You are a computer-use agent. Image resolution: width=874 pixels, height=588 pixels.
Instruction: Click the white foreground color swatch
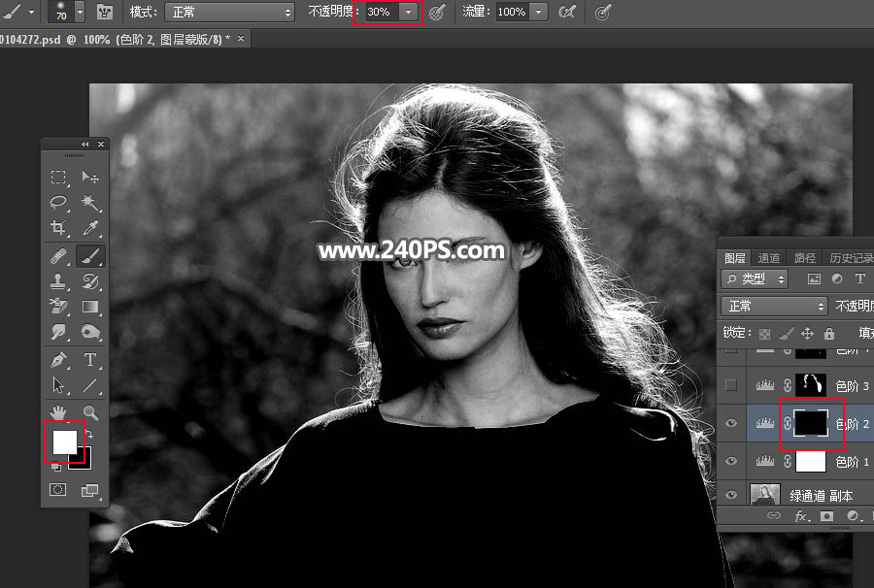(x=64, y=442)
